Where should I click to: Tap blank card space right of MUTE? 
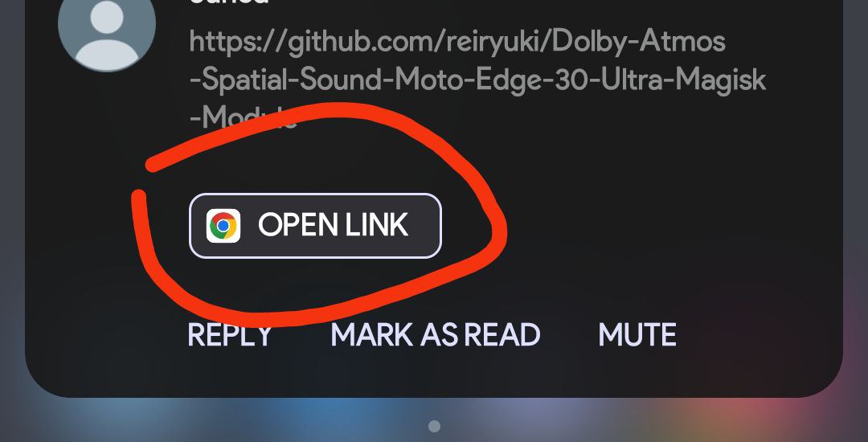tap(759, 334)
